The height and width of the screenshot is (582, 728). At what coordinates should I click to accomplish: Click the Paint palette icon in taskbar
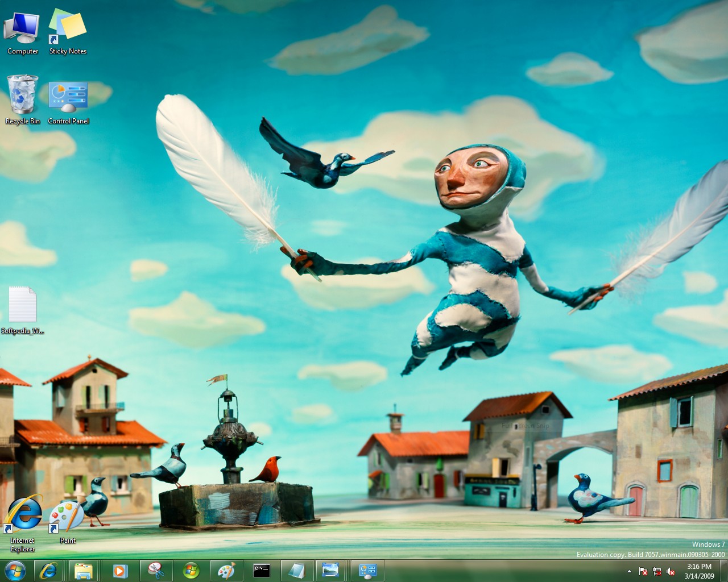(226, 571)
